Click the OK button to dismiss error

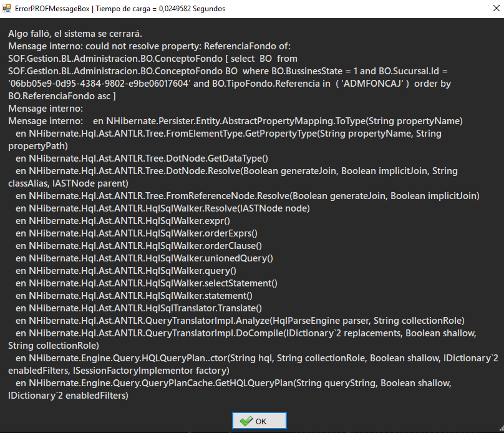coord(259,421)
